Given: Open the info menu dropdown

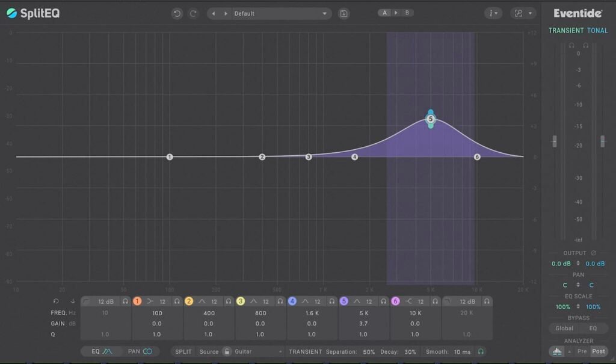Looking at the screenshot, I should coord(493,13).
